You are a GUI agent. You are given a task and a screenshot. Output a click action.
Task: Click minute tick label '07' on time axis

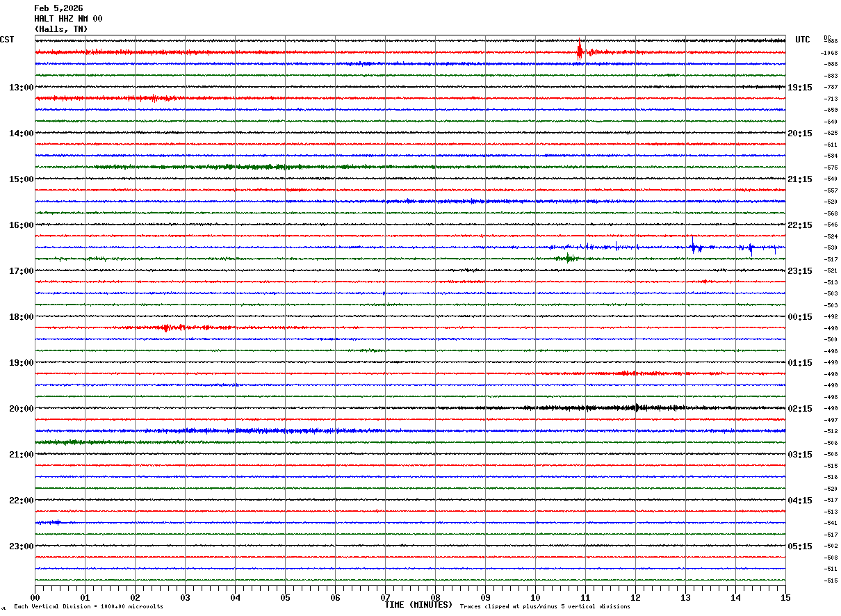(385, 597)
